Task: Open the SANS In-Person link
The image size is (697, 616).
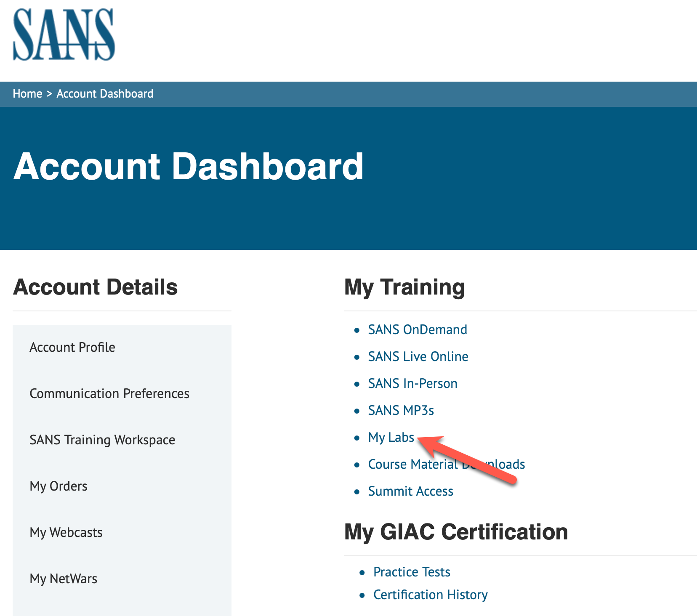Action: pyautogui.click(x=412, y=384)
